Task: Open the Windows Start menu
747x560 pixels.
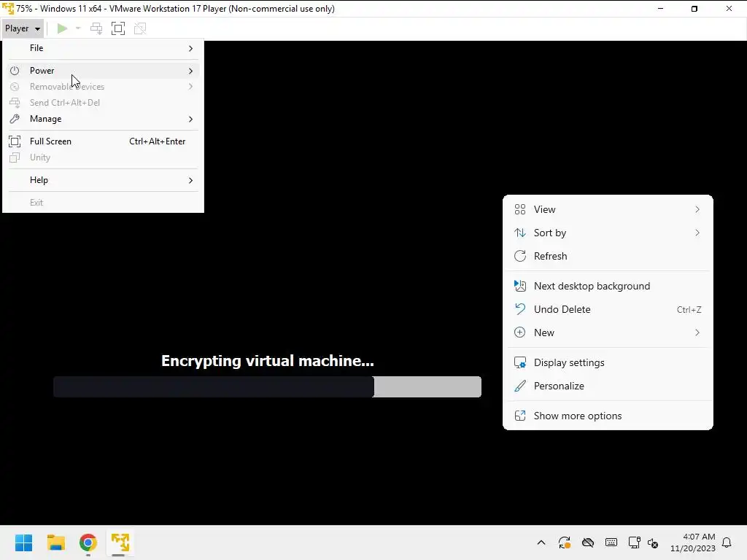Action: click(x=23, y=542)
